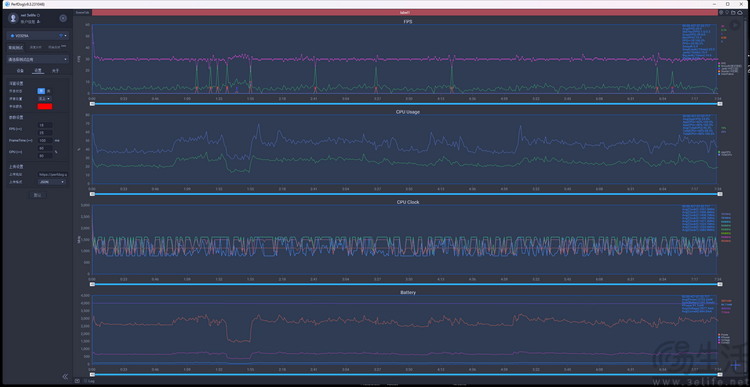Image resolution: width=750 pixels, height=387 pixels.
Task: Toggle the Log checkbox at bottom
Action: tap(85, 381)
